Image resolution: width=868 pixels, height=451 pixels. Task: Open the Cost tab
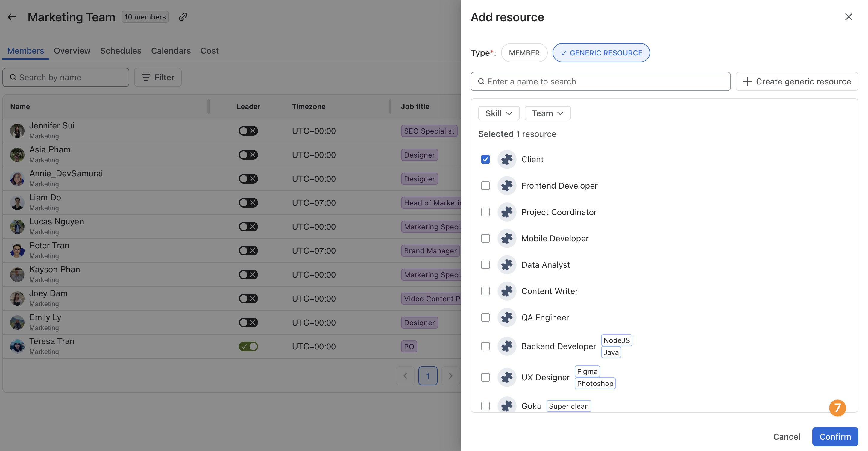(210, 51)
